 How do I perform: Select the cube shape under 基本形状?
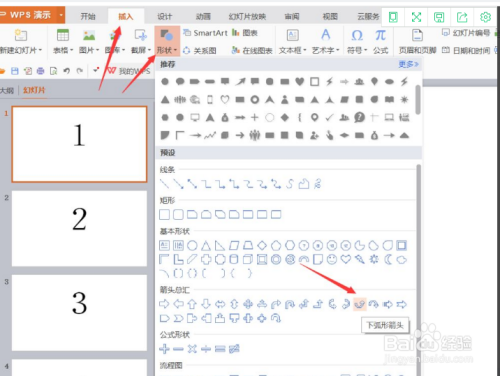pyautogui.click(x=248, y=259)
